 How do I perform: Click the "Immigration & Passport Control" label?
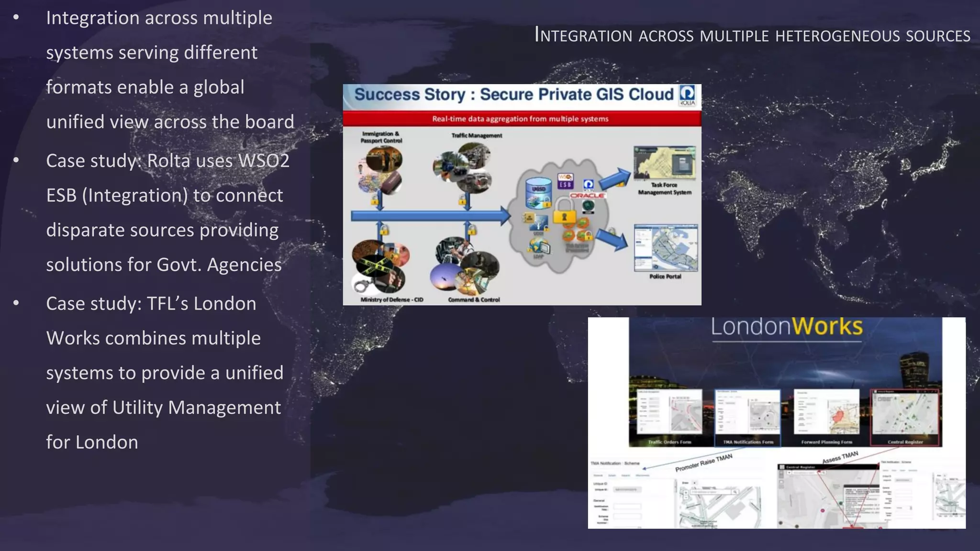click(x=381, y=137)
